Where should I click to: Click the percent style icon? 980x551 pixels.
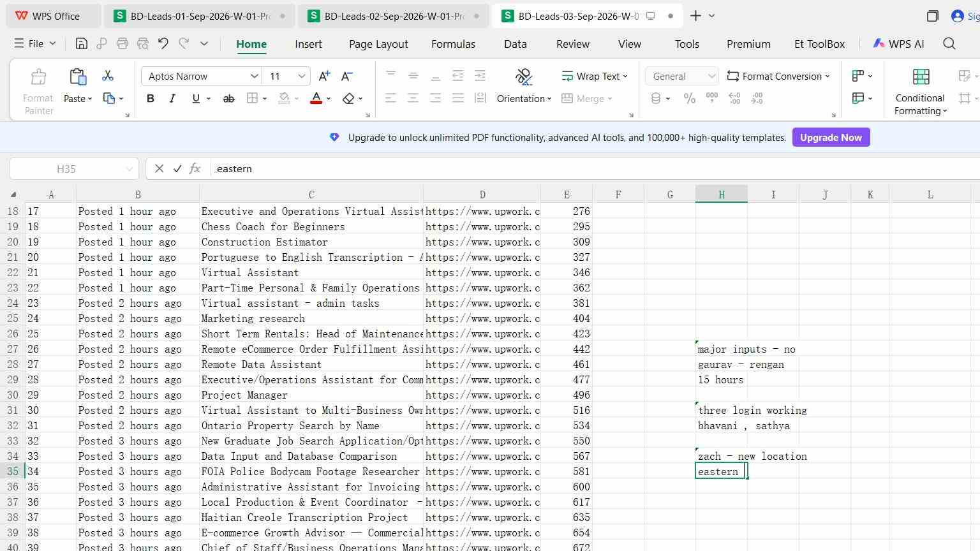[x=690, y=98]
